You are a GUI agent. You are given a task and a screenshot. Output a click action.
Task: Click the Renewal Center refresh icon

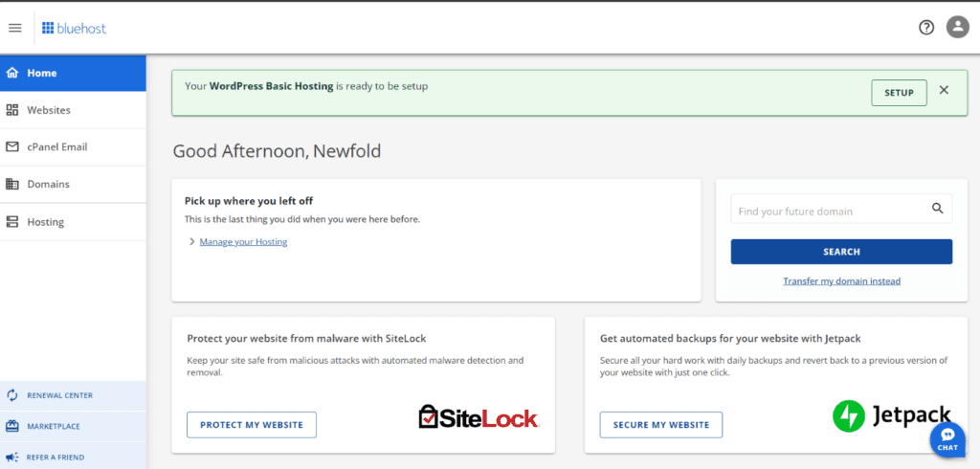click(11, 395)
